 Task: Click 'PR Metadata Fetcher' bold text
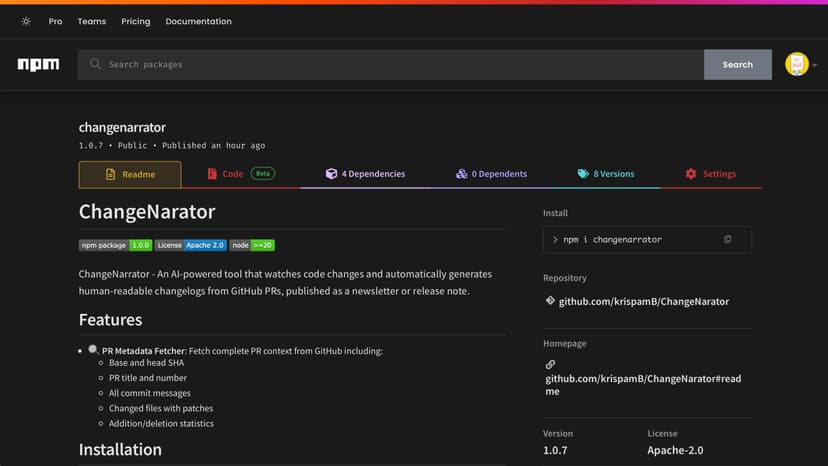[x=144, y=351]
